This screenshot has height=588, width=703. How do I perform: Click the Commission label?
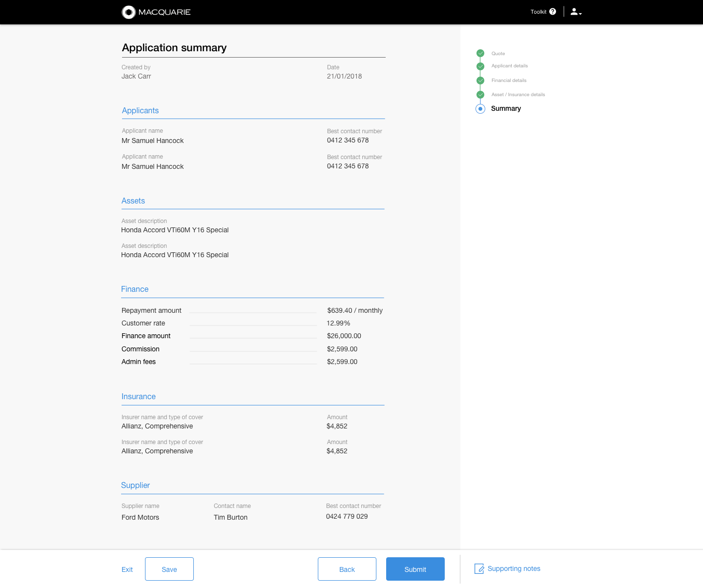[141, 349]
